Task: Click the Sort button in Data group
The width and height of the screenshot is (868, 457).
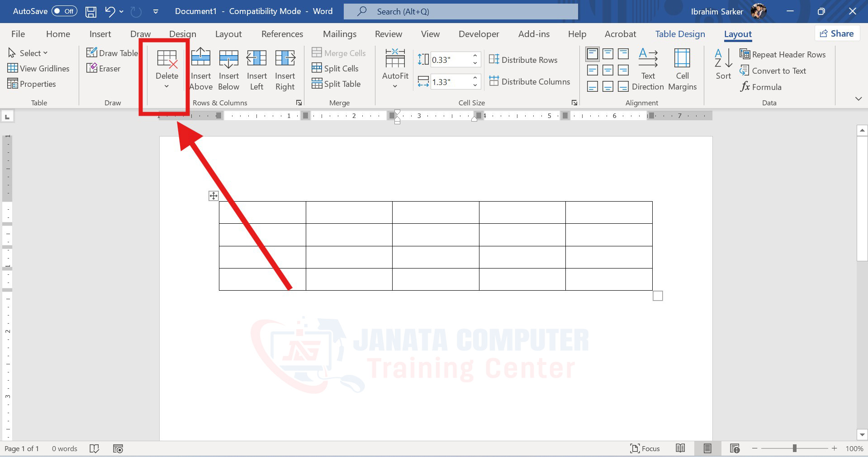Action: (x=723, y=65)
